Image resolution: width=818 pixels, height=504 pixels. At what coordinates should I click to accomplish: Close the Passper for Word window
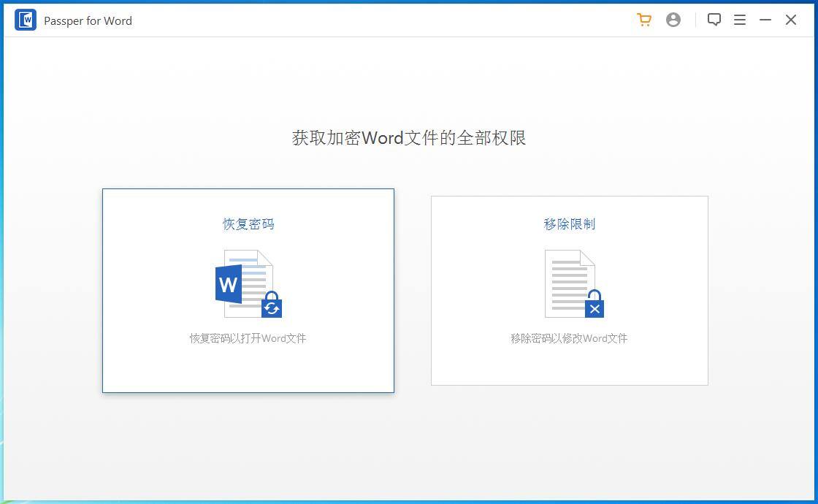[791, 20]
